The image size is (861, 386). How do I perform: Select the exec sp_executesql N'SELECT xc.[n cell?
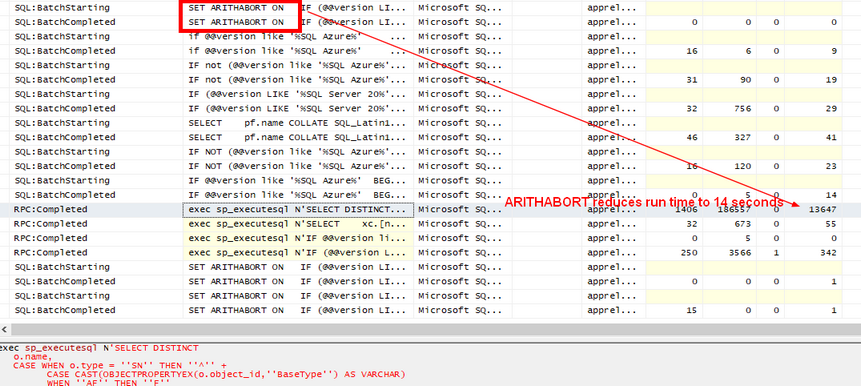click(x=298, y=224)
